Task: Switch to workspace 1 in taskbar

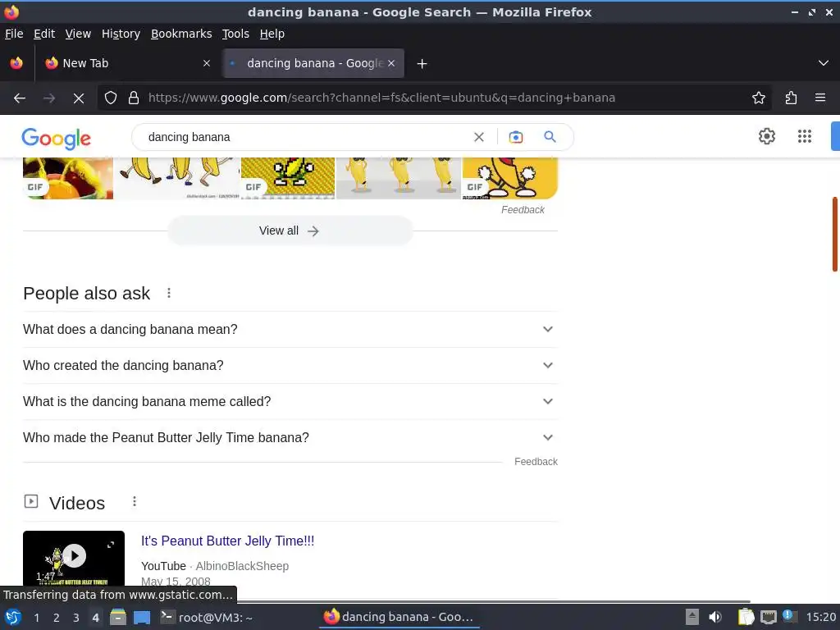Action: 36,618
